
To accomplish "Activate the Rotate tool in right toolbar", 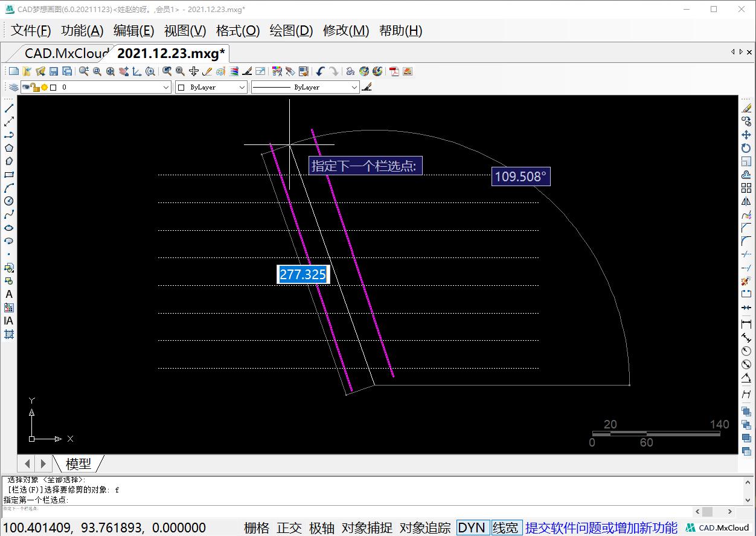I will coord(746,148).
